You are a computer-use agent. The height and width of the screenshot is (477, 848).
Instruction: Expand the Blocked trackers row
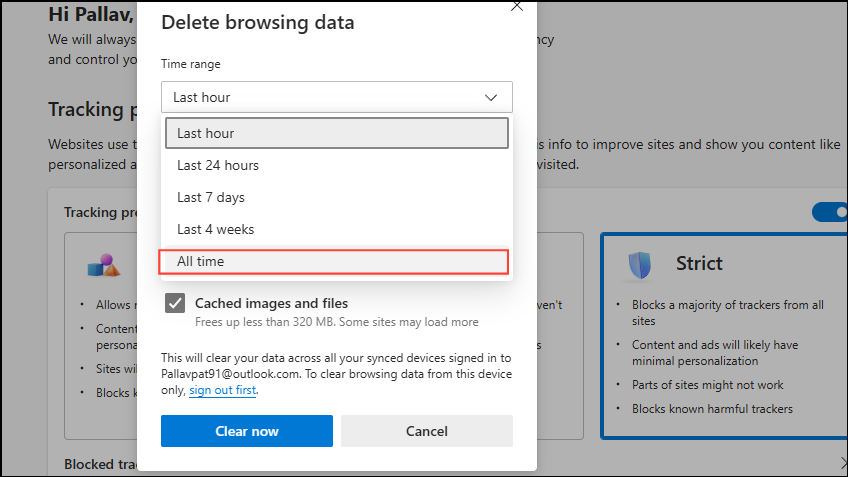click(x=100, y=464)
